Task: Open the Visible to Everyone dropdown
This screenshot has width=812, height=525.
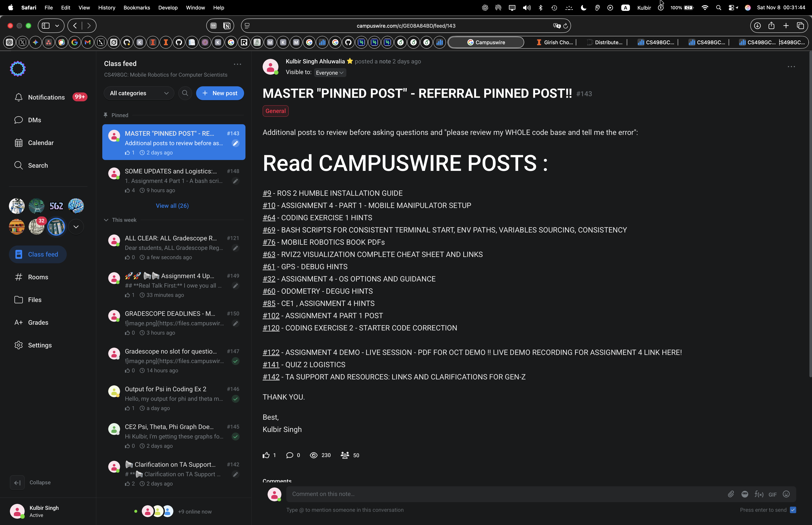Action: 330,73
